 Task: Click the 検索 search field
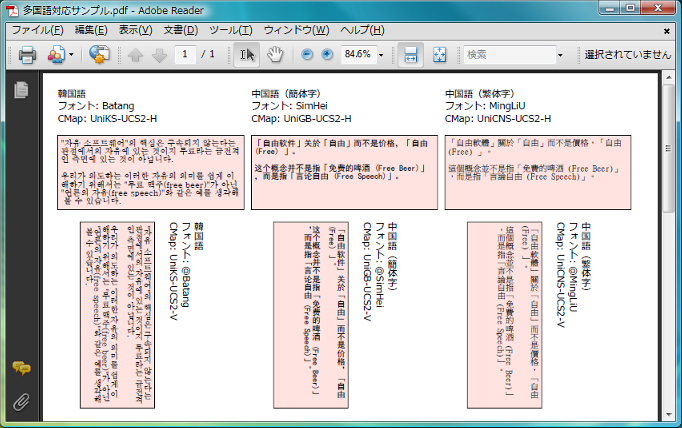[x=510, y=55]
